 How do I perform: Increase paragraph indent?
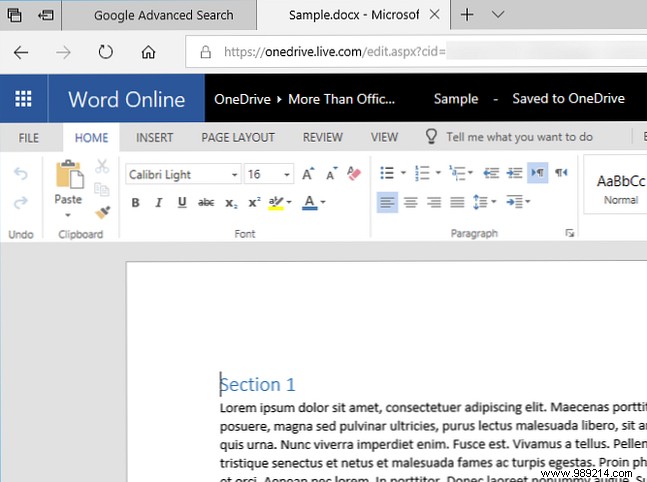[515, 173]
